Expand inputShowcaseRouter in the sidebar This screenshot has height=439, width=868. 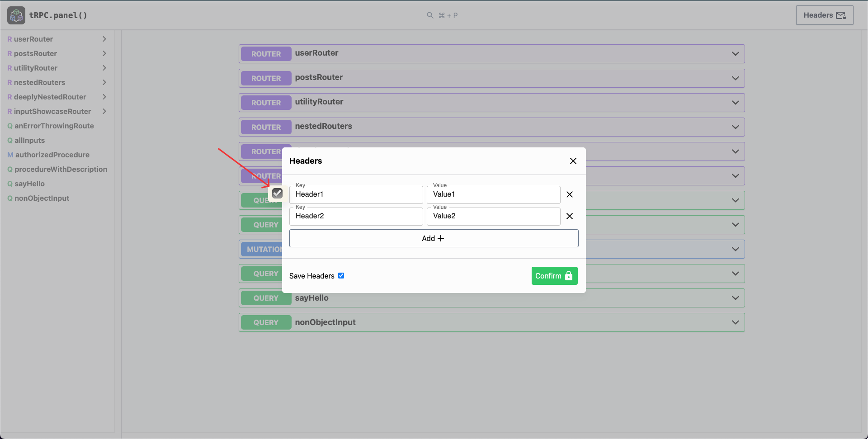pos(104,111)
